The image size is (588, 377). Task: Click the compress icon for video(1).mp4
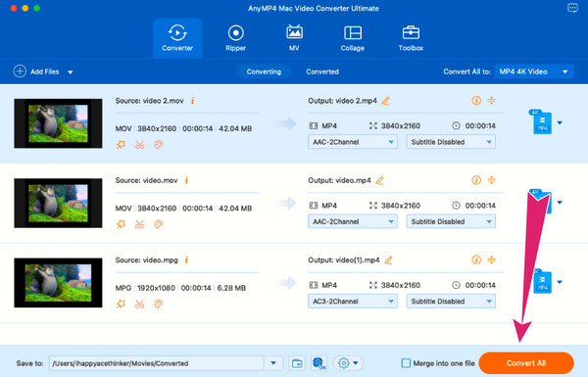(x=492, y=259)
